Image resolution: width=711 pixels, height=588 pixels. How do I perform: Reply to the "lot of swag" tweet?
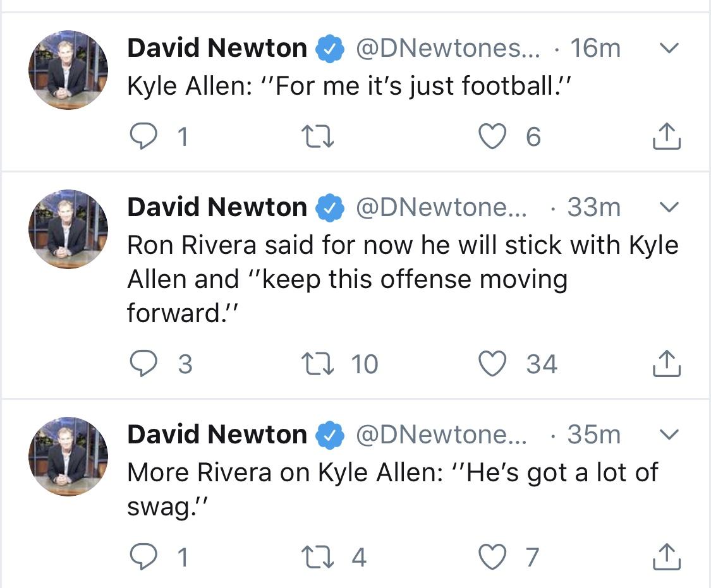[x=143, y=557]
